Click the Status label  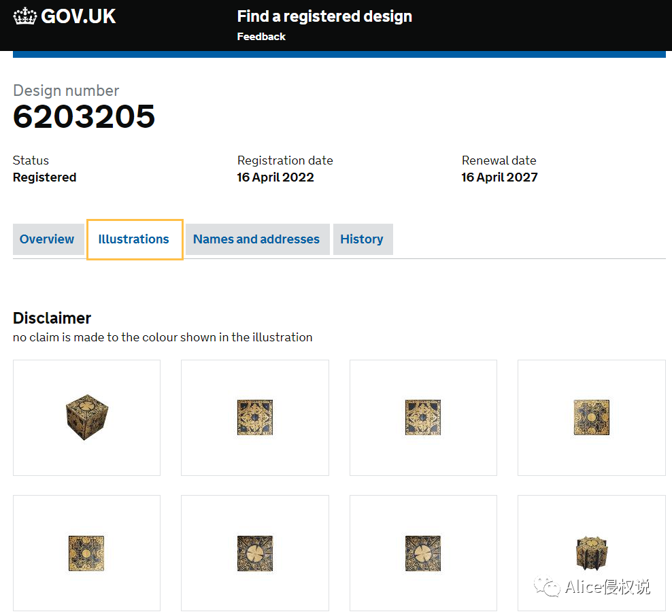tap(31, 160)
